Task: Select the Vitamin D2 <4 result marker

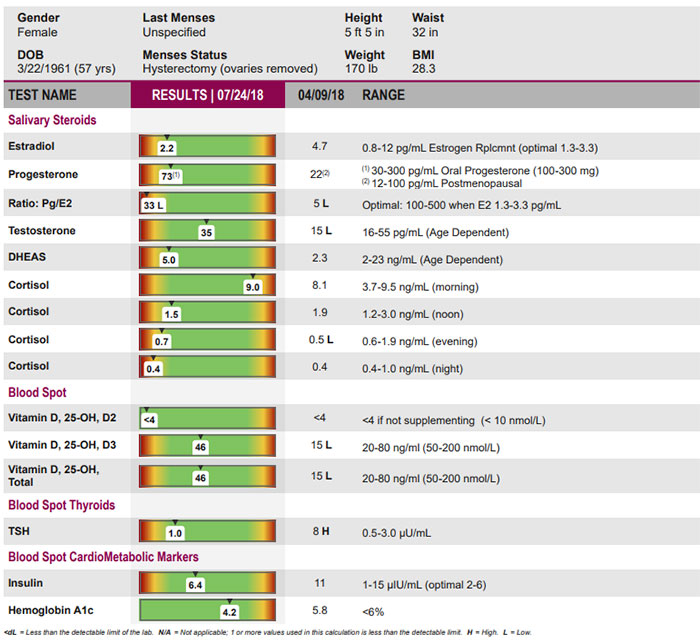Action: click(x=150, y=420)
